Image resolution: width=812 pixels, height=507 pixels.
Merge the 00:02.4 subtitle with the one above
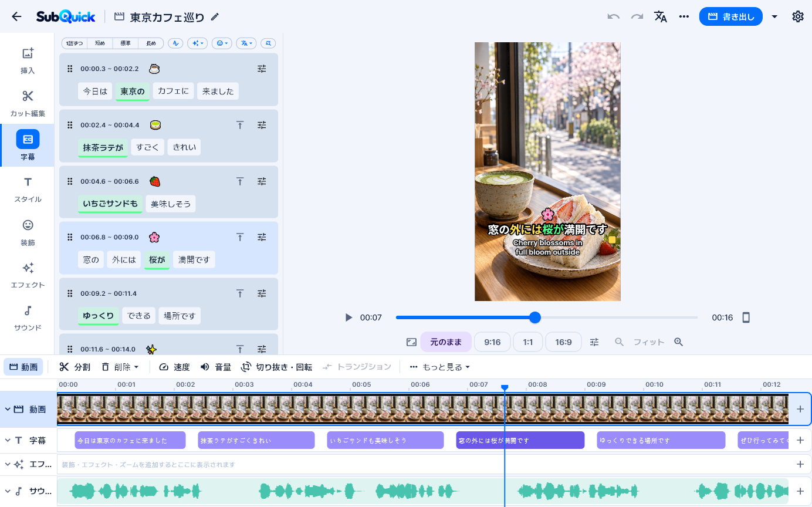[x=240, y=125]
